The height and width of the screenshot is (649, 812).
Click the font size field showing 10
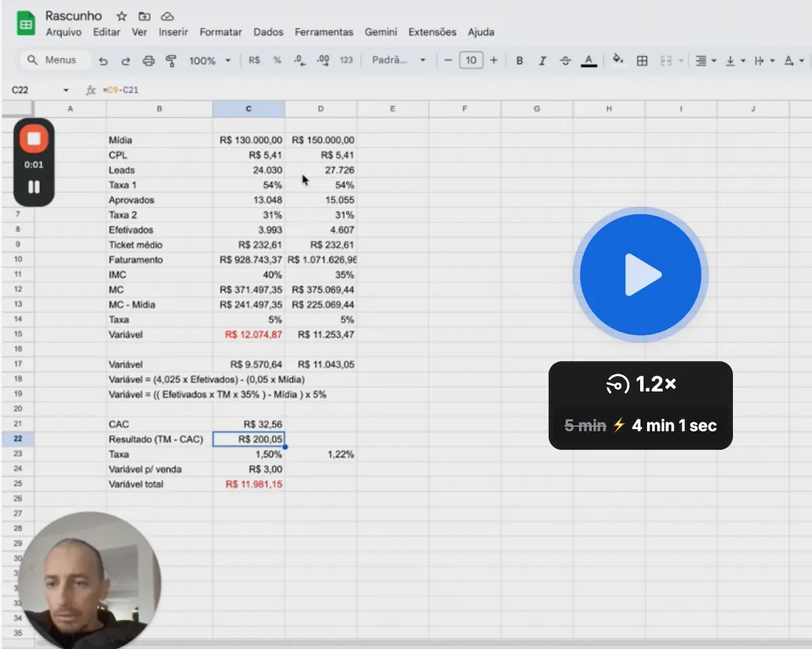(471, 60)
